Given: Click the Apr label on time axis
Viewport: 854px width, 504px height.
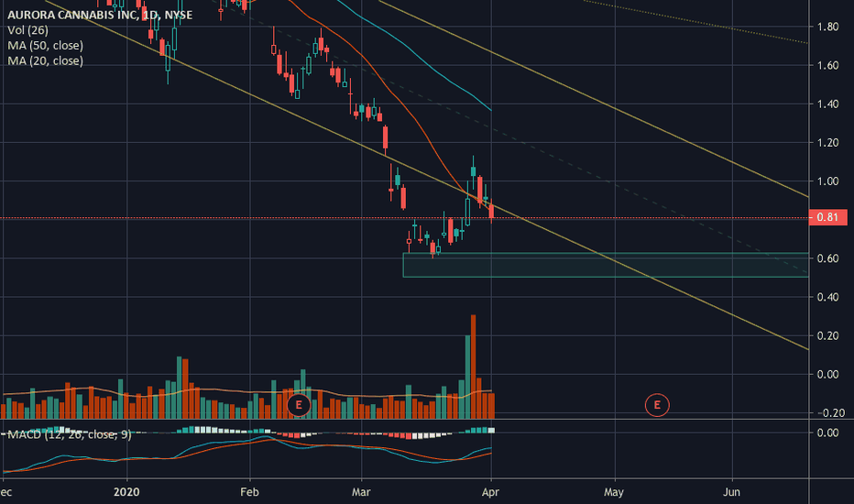Looking at the screenshot, I should click(x=491, y=492).
